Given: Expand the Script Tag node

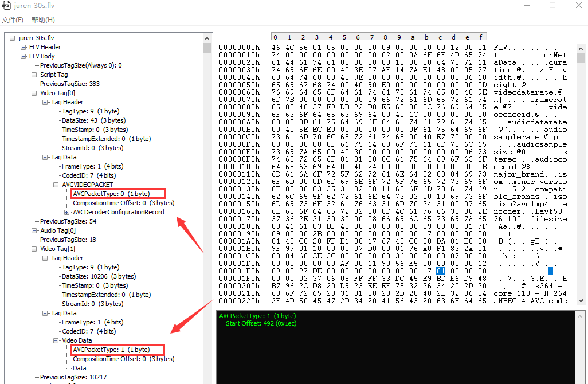Looking at the screenshot, I should tap(34, 75).
